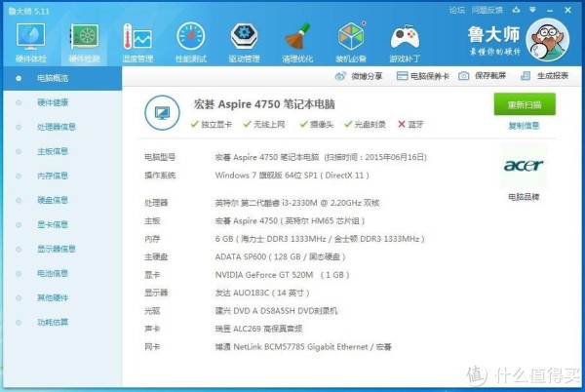Viewport: 585px width, 392px height.
Task: Click the ADATA SP600 disk value
Action: click(280, 257)
